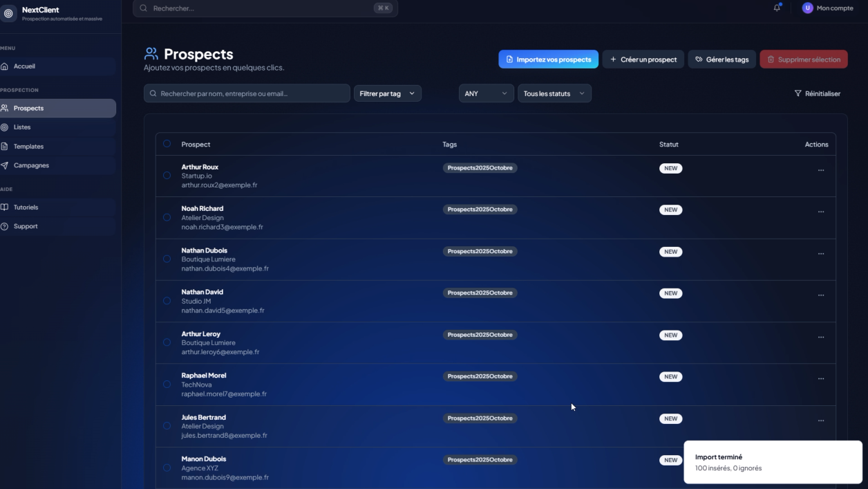The height and width of the screenshot is (489, 868).
Task: Open the Templates icon in the sidebar
Action: tap(6, 146)
